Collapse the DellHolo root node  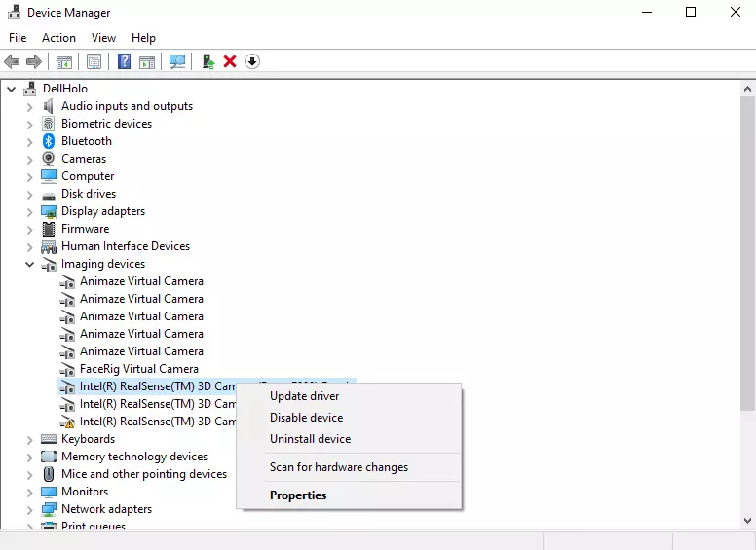(x=11, y=89)
